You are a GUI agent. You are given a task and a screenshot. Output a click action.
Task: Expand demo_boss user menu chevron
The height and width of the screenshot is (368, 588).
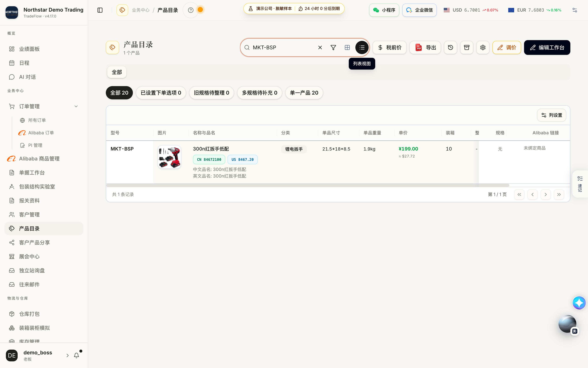point(67,356)
